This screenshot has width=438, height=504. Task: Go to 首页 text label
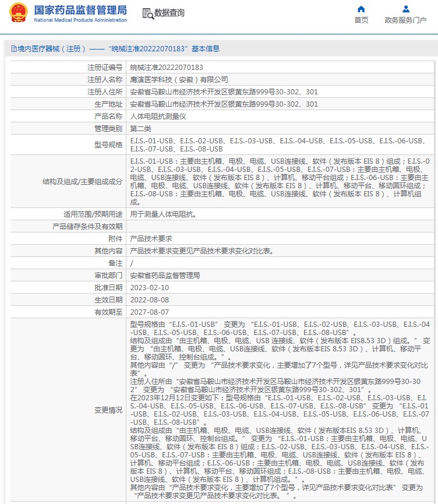pyautogui.click(x=361, y=20)
